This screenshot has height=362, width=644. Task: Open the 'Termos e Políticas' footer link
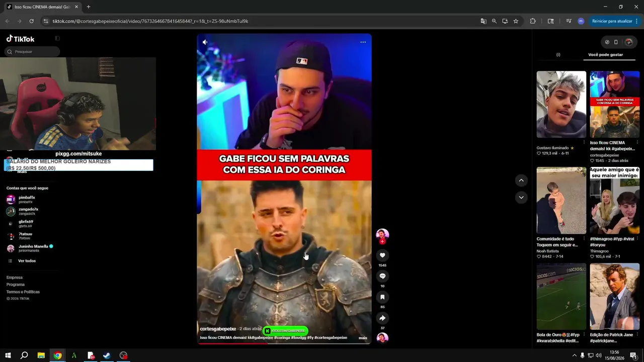23,292
